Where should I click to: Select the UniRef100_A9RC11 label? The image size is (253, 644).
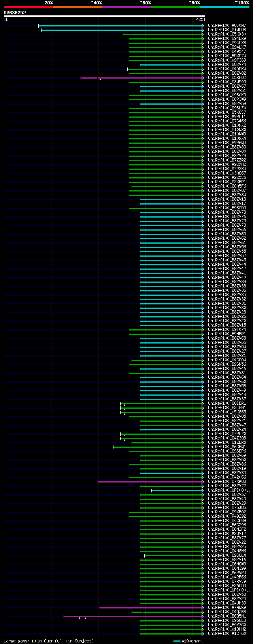click(227, 117)
